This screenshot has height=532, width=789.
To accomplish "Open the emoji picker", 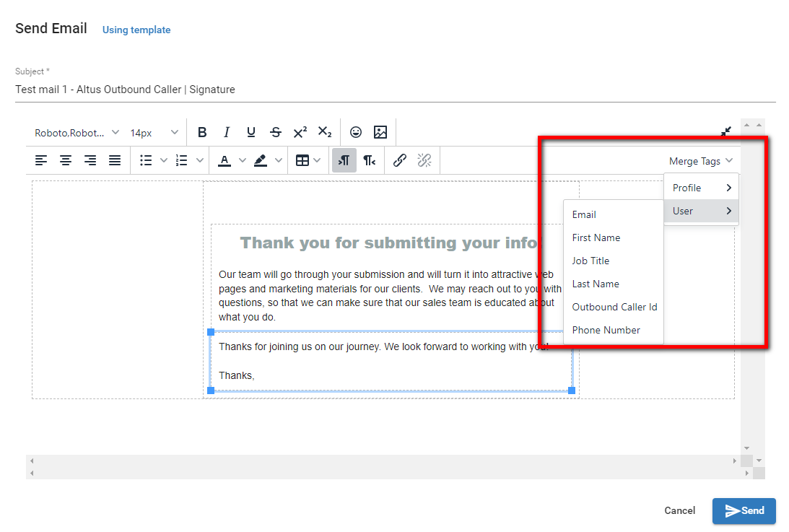I will [x=355, y=132].
